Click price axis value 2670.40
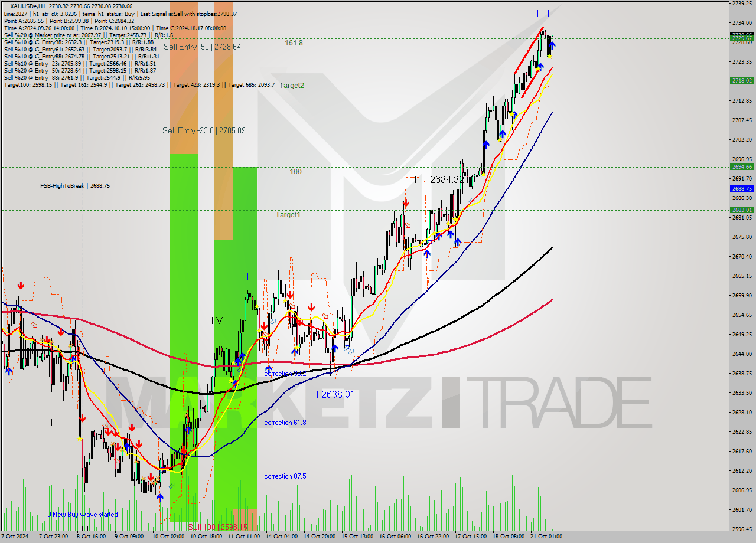This screenshot has width=756, height=543. click(742, 256)
